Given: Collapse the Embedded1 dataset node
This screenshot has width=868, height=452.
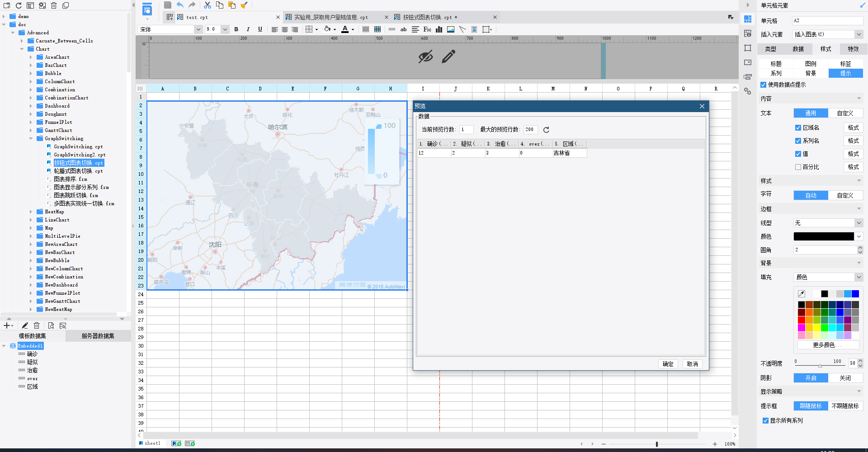Looking at the screenshot, I should [4, 346].
